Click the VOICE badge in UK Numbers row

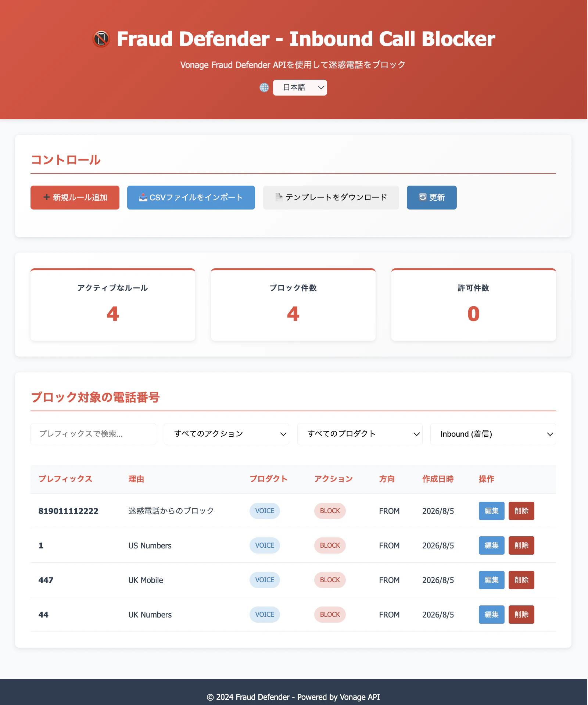pyautogui.click(x=265, y=615)
